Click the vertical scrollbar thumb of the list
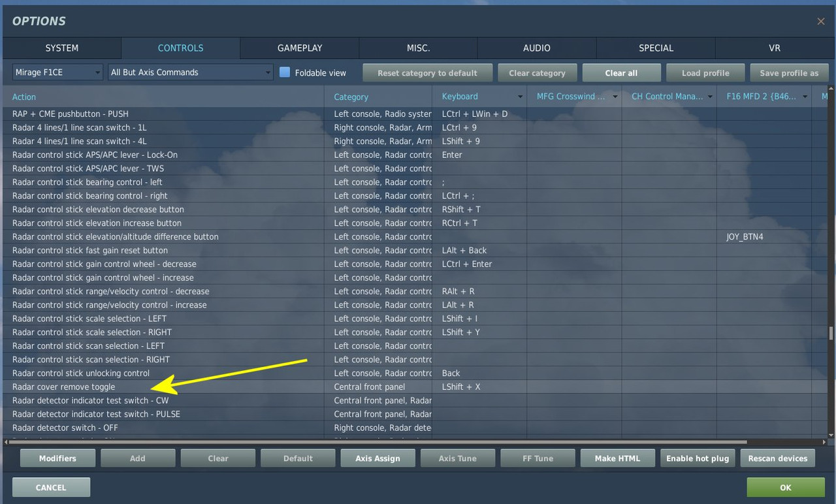Image resolution: width=836 pixels, height=504 pixels. click(831, 334)
